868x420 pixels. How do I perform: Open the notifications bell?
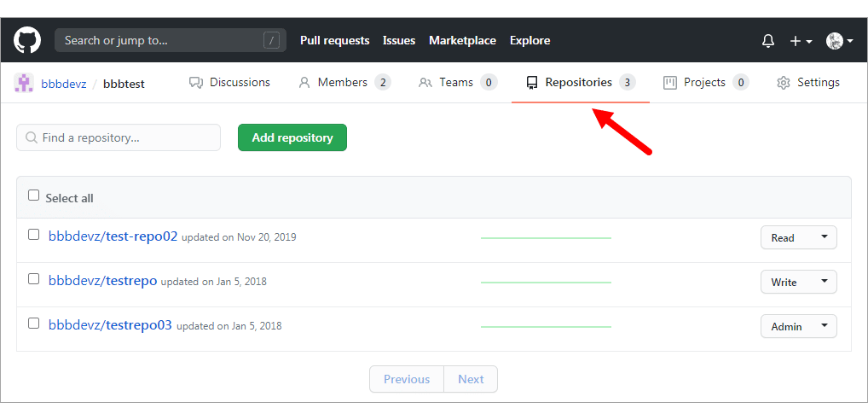pyautogui.click(x=767, y=41)
